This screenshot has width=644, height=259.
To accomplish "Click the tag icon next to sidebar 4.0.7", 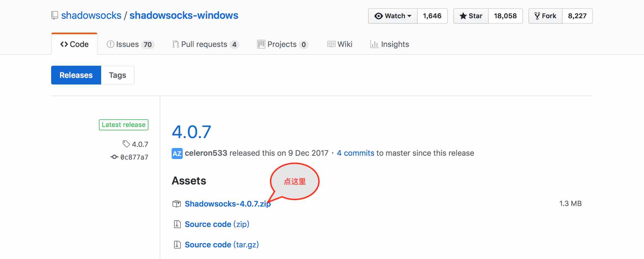I will click(x=126, y=144).
